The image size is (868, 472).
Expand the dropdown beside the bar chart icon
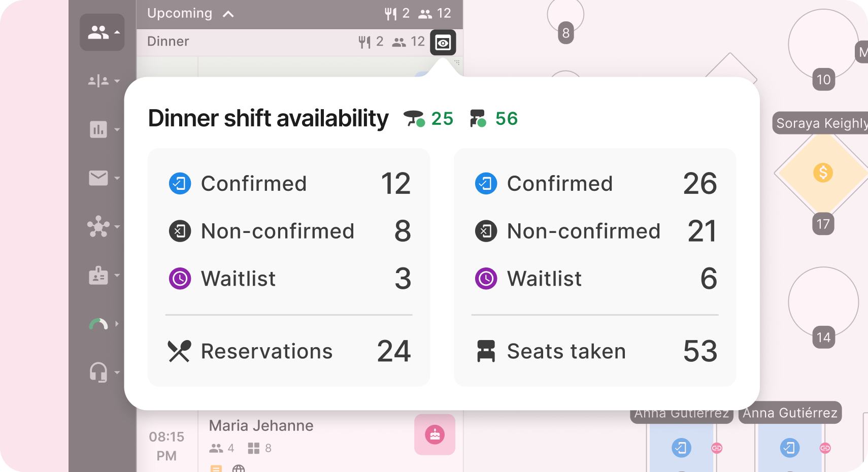coord(118,130)
